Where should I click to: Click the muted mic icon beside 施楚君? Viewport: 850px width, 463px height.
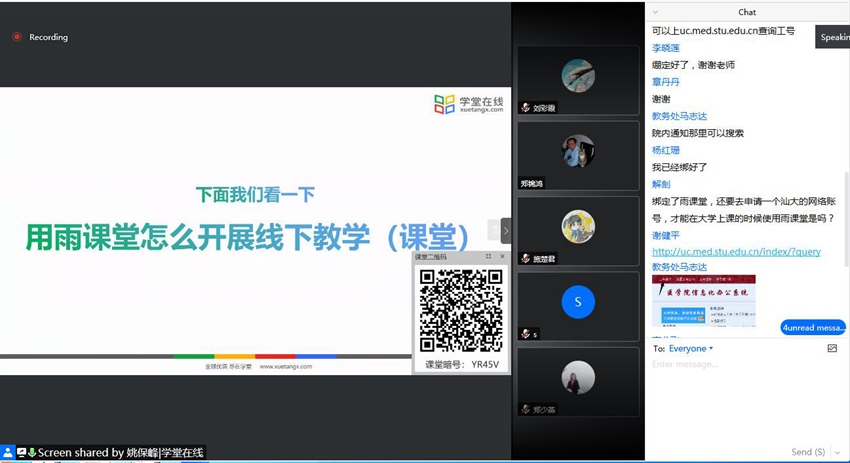[x=525, y=258]
